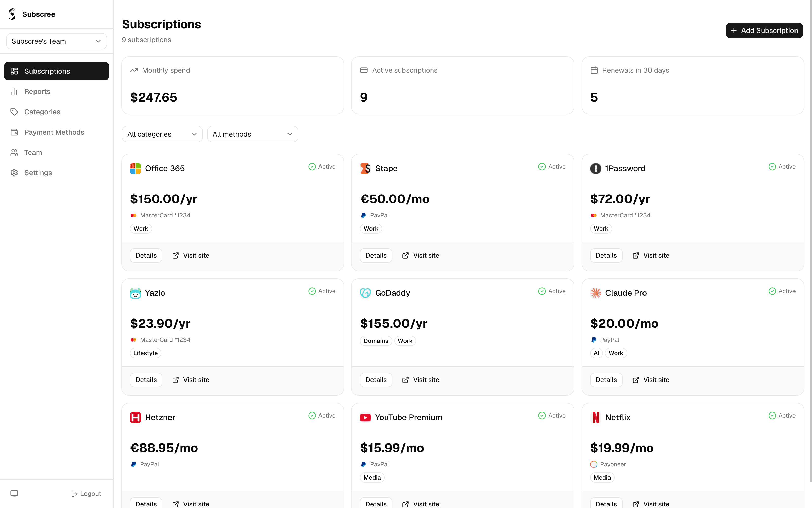The image size is (812, 508).
Task: Visit site for Yazio
Action: point(191,380)
